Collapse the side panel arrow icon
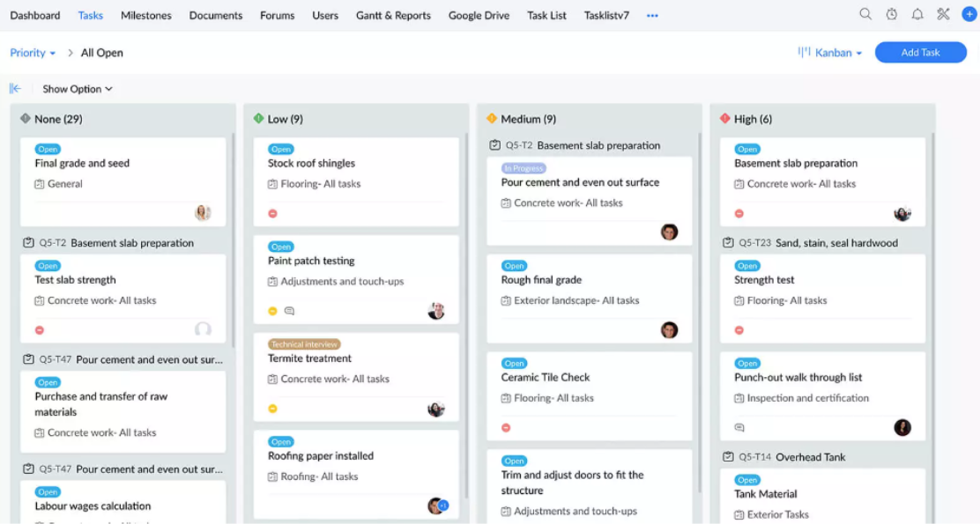 point(16,89)
